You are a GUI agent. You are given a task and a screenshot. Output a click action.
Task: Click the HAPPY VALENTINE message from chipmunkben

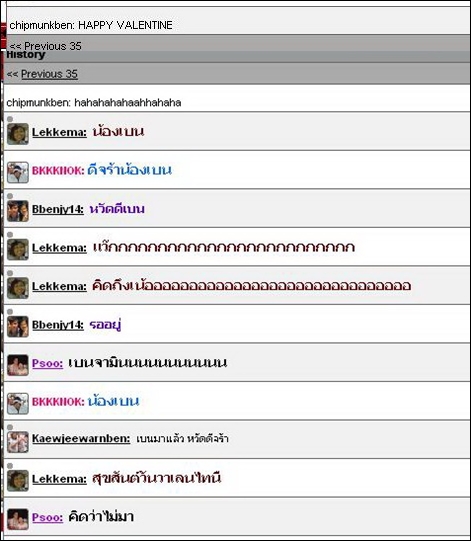pyautogui.click(x=91, y=25)
